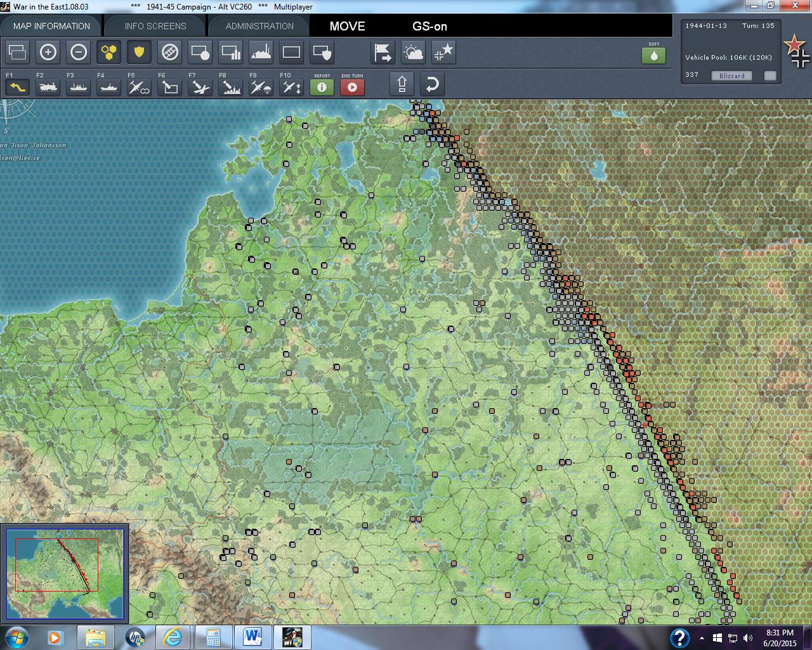This screenshot has width=812, height=650.
Task: Toggle the factory overlay button
Action: (x=261, y=52)
